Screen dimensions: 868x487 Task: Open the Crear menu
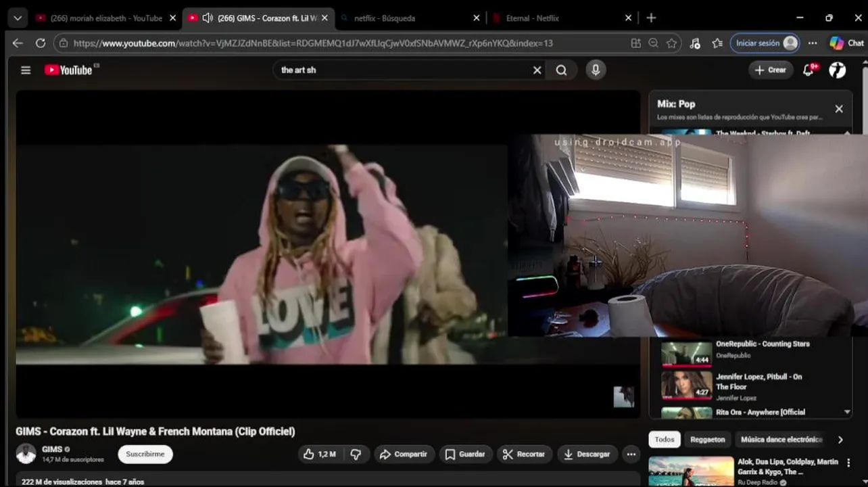(771, 70)
